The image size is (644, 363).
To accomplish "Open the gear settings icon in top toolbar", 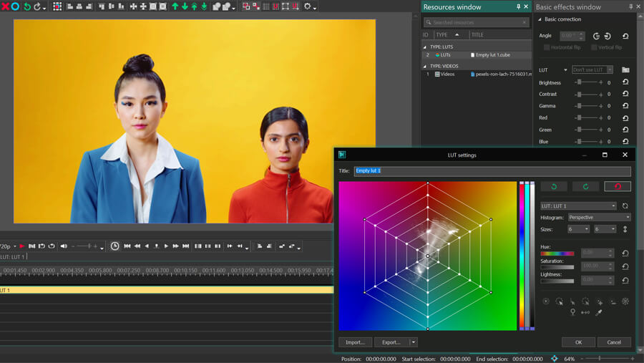I will tap(307, 6).
